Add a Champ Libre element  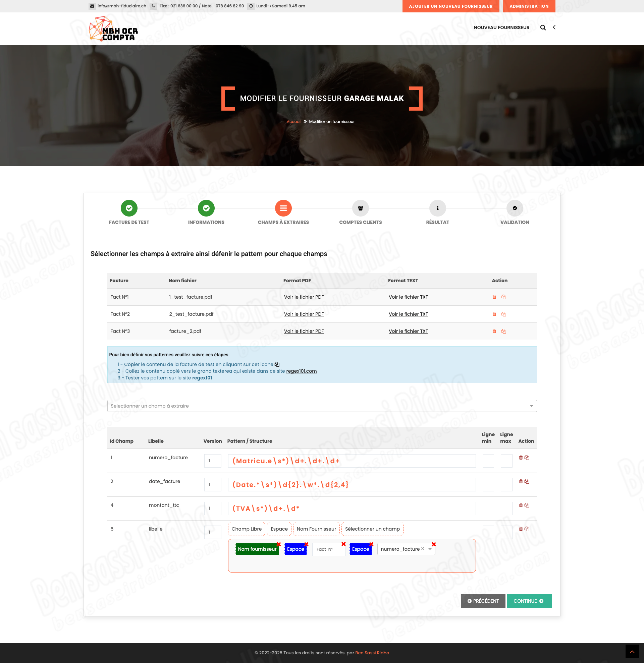247,529
